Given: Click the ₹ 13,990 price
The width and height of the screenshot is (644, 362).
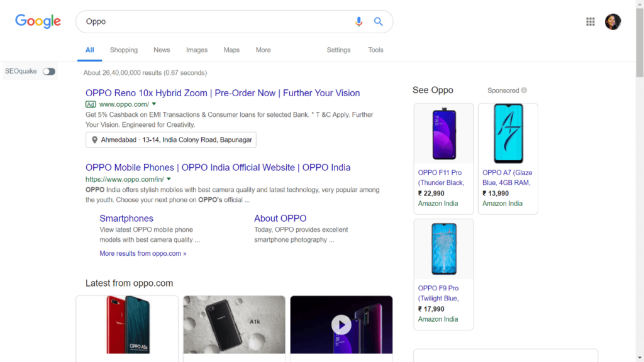Looking at the screenshot, I should [x=496, y=194].
